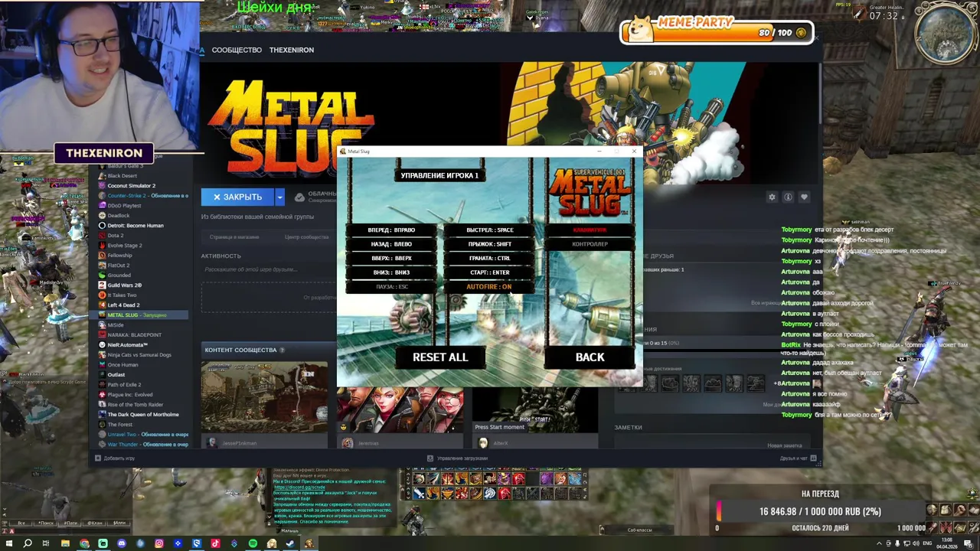Click the Dota 2 icon in library list
980x551 pixels.
102,236
